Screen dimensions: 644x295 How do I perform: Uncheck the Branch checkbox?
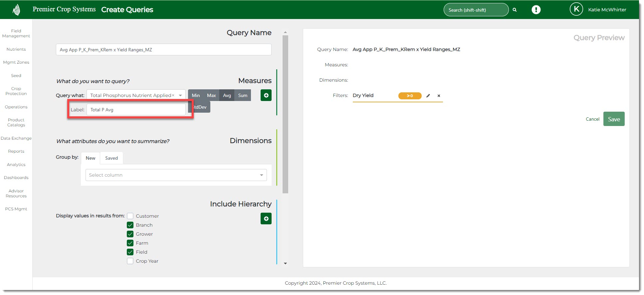(130, 225)
